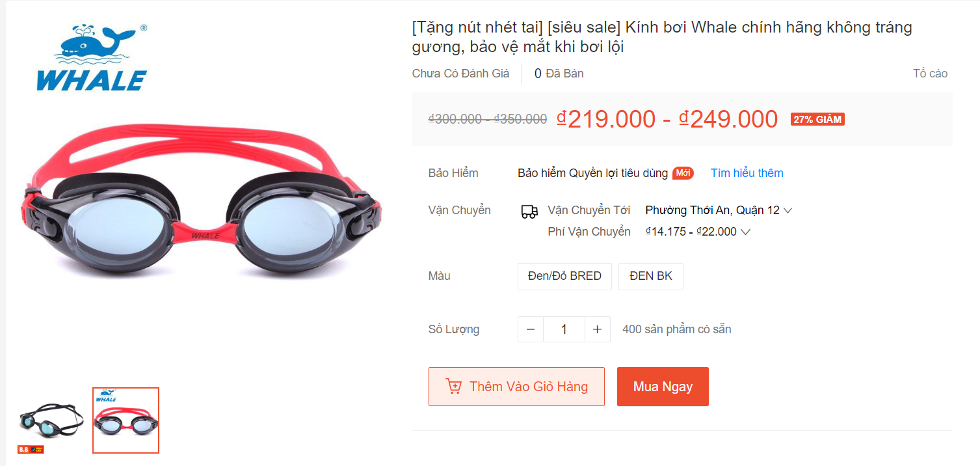980x466 pixels.
Task: Click the cart icon in Thêm Vào Giỏ Hàng
Action: [453, 387]
